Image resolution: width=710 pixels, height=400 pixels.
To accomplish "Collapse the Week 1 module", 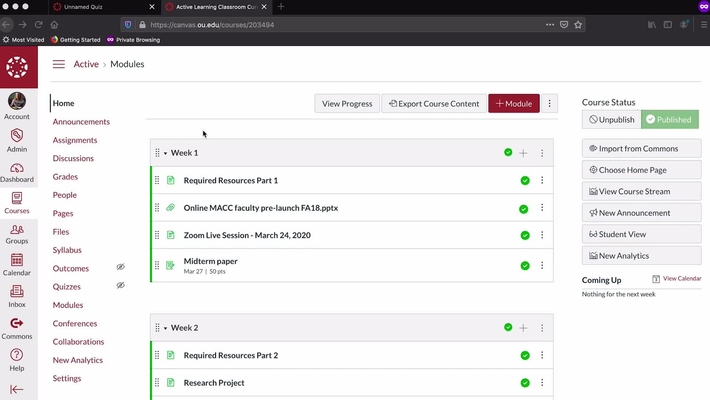I will pyautogui.click(x=165, y=154).
